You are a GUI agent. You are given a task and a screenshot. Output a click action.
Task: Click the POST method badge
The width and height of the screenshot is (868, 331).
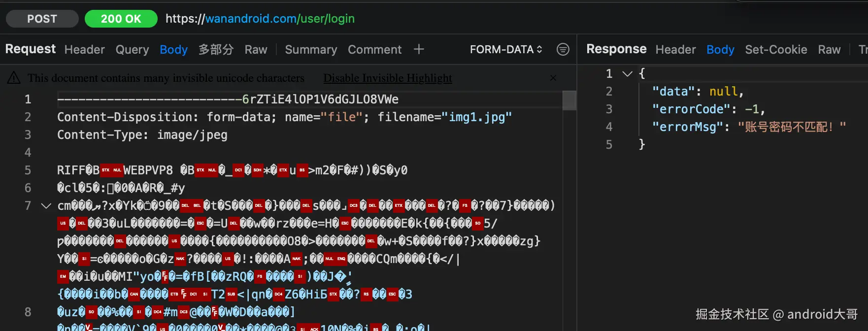point(42,19)
